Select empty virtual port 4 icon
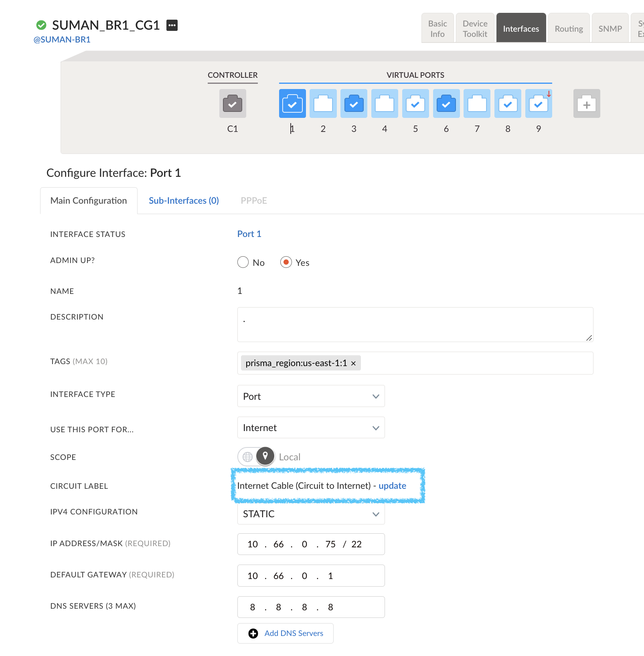The image size is (644, 656). [x=384, y=103]
